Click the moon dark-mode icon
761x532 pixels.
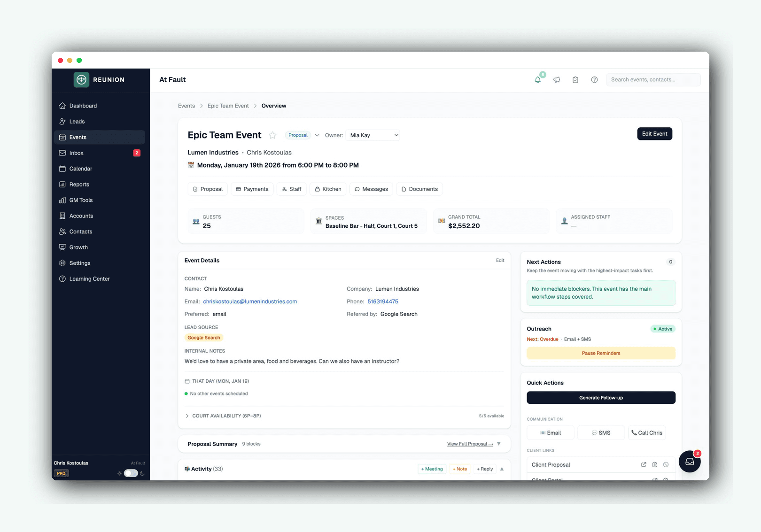[x=142, y=473]
